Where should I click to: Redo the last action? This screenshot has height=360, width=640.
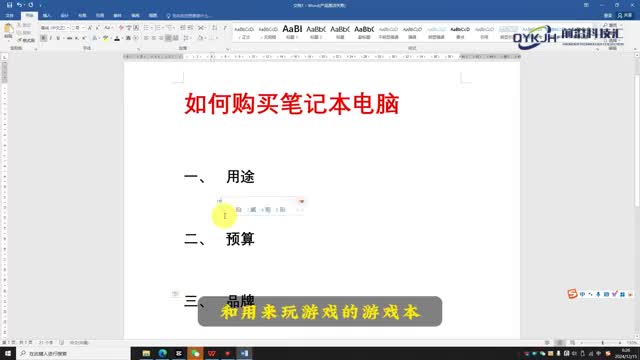(x=31, y=5)
